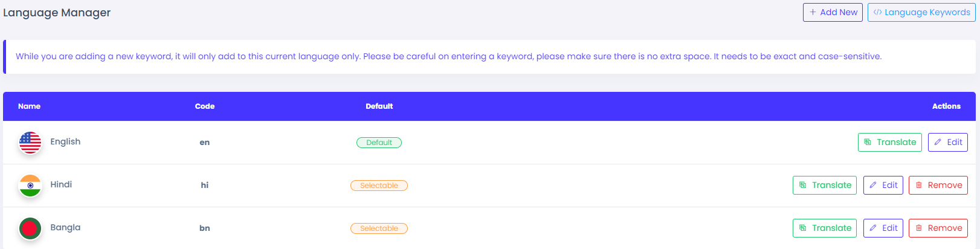980x249 pixels.
Task: Click the Default column header
Action: point(379,106)
